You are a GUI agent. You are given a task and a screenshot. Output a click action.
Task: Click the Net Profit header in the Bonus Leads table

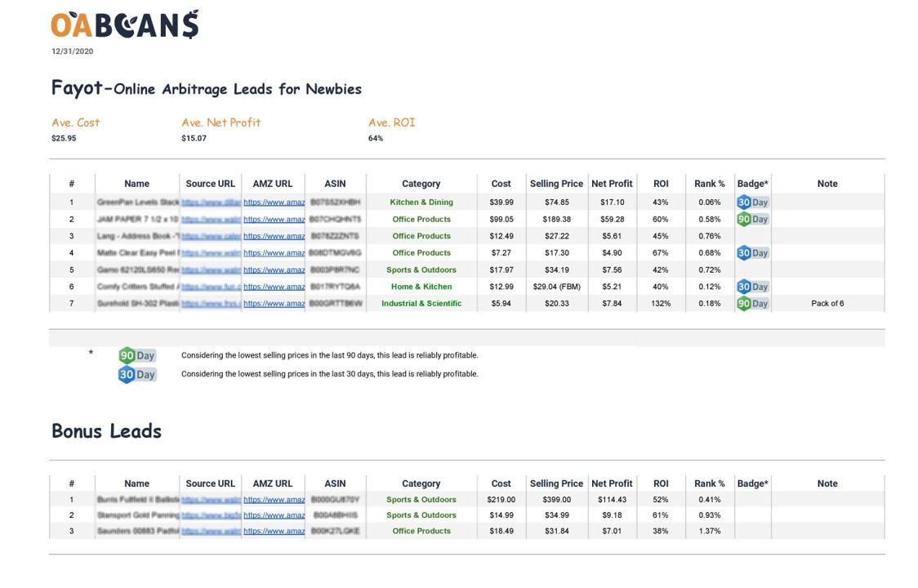[612, 483]
